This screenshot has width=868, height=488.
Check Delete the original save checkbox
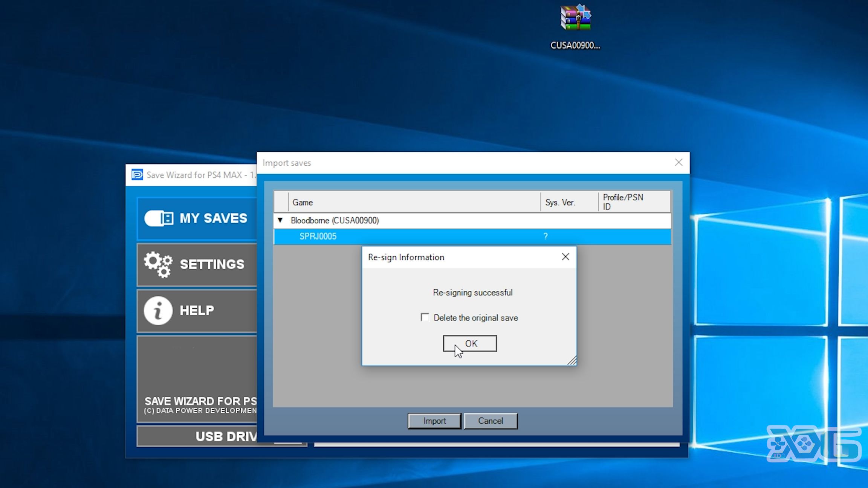click(x=425, y=317)
